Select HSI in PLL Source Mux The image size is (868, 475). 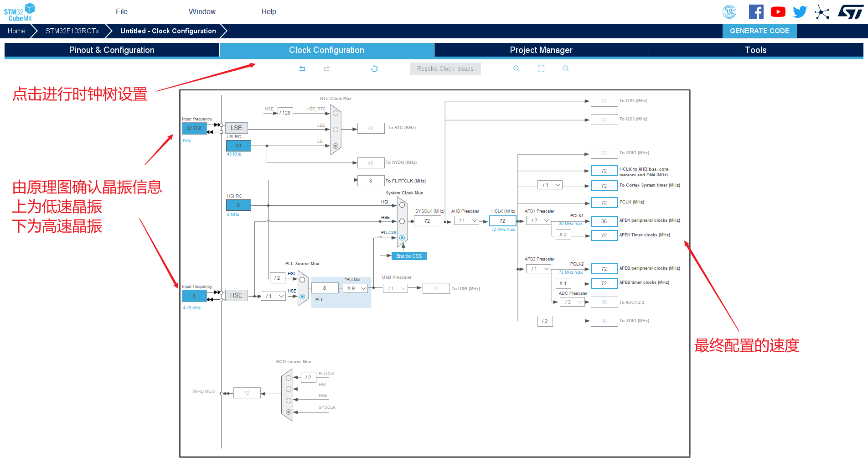302,280
